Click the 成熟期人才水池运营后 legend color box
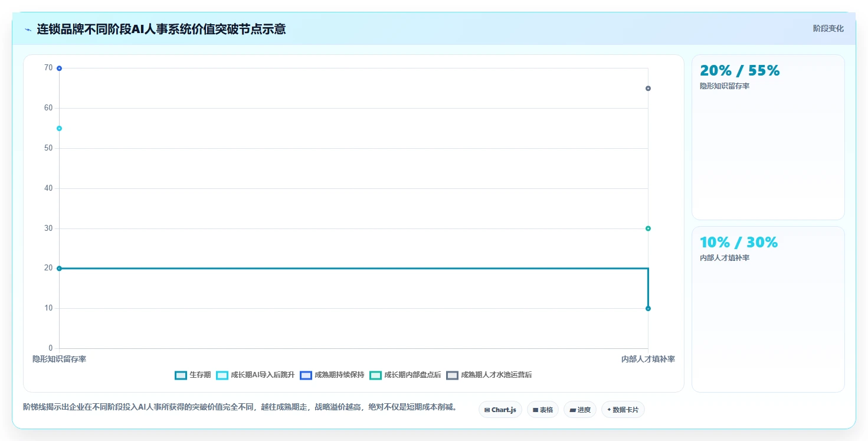Screen dimensions: 868x441 pyautogui.click(x=452, y=375)
